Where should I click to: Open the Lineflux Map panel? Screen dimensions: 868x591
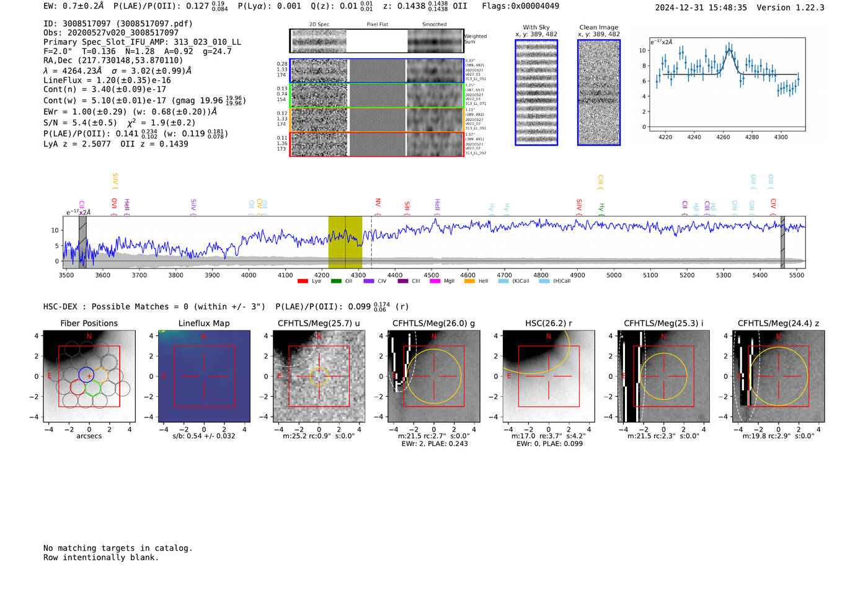[x=204, y=376]
